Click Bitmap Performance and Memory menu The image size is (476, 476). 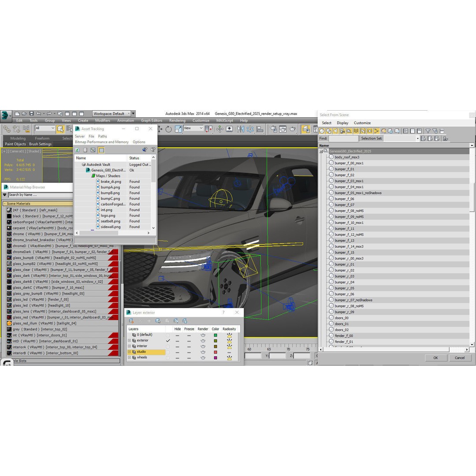coord(101,142)
